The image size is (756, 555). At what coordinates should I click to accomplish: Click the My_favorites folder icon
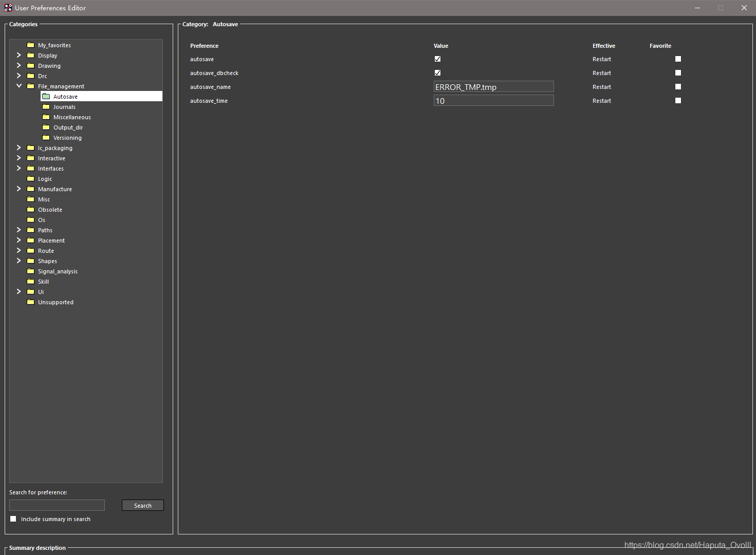(x=30, y=45)
